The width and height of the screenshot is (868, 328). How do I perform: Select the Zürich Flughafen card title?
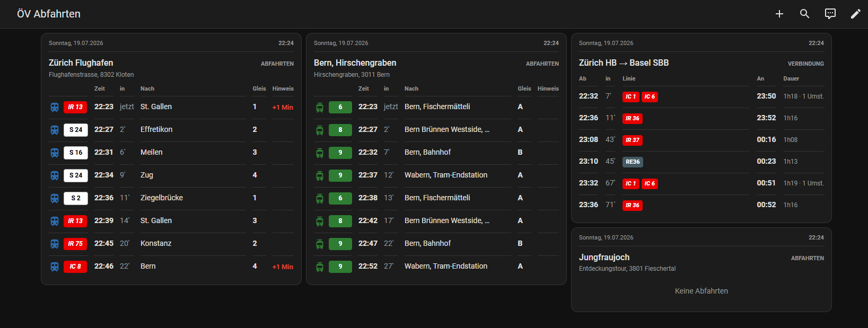click(x=81, y=63)
